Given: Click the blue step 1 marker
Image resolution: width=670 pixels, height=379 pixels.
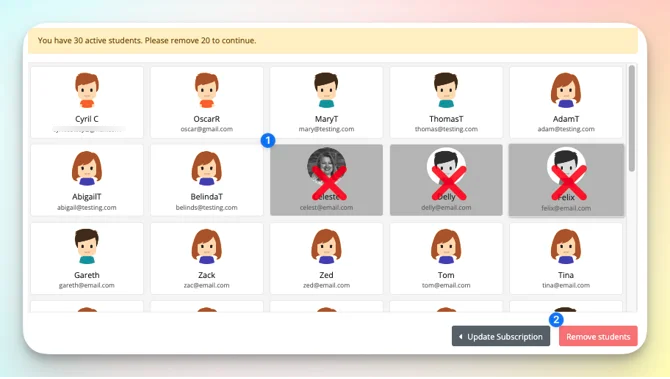Looking at the screenshot, I should tap(268, 140).
